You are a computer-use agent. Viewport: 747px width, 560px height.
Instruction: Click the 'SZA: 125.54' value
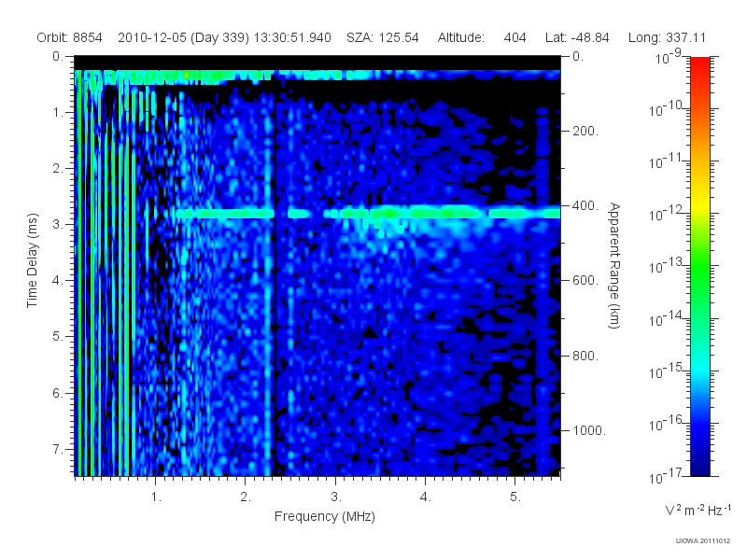click(383, 38)
